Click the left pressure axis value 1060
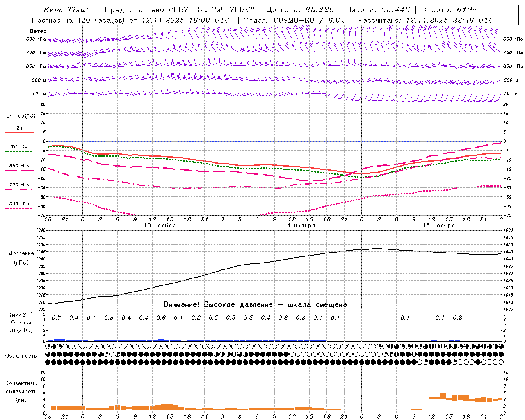 (40, 230)
